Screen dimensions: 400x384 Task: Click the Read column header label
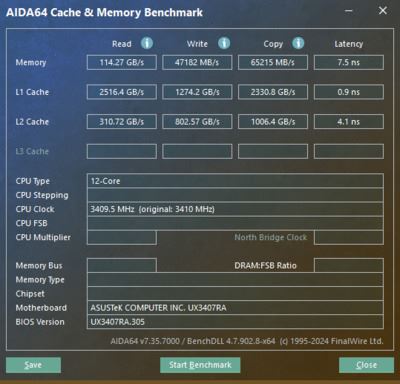click(122, 44)
